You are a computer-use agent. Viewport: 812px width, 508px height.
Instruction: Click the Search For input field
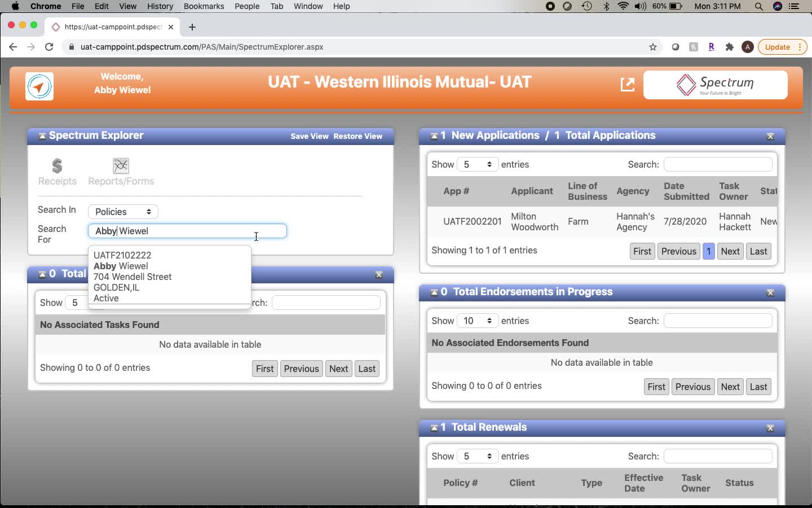pos(187,231)
